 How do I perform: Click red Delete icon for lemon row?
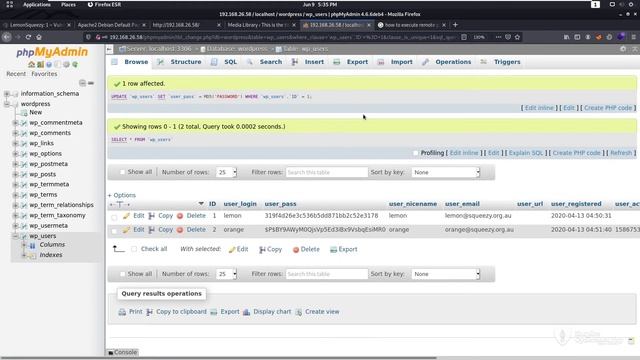(180, 216)
